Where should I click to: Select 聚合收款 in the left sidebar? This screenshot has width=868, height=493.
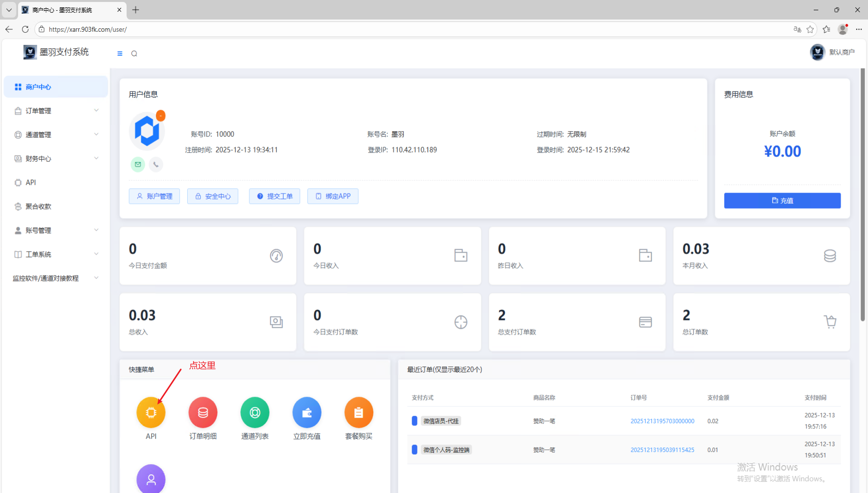(38, 207)
